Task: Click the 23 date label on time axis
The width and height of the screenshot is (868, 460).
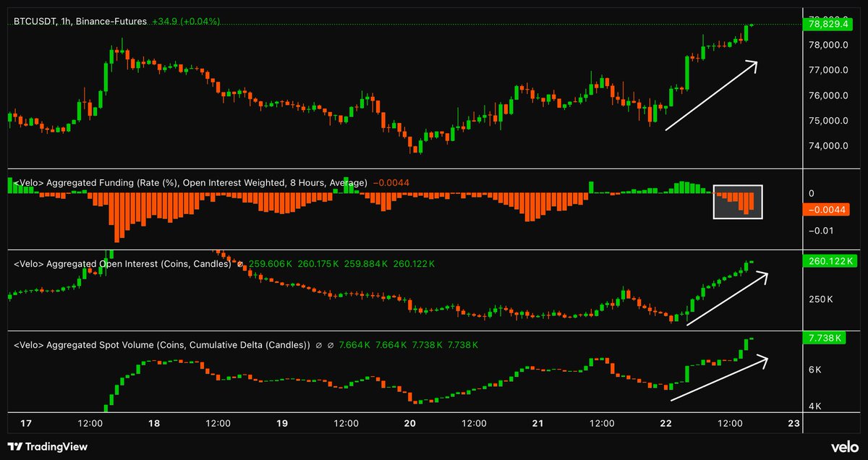Action: coord(794,424)
